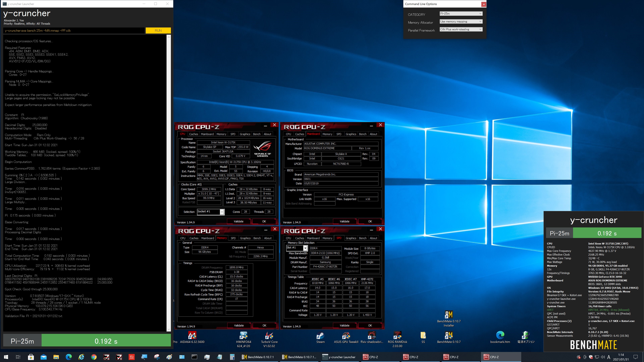Open Memory Allocator dropdown
Screen dimensions: 644x362
tap(461, 21)
